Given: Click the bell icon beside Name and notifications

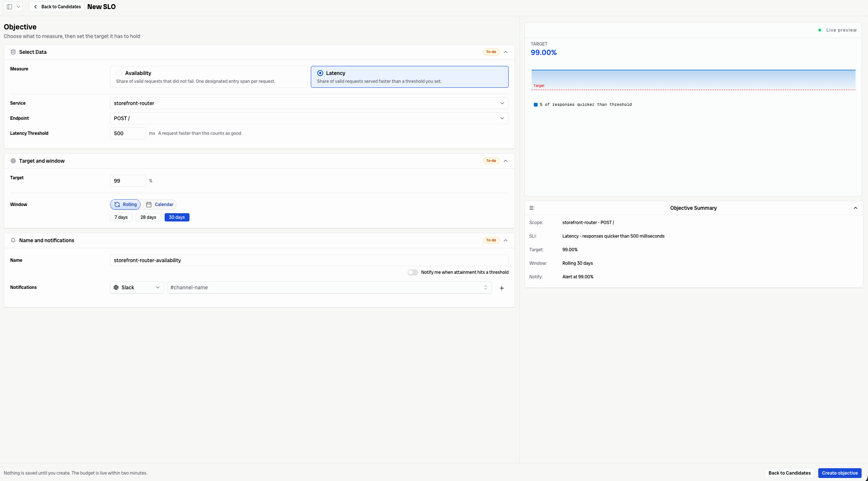Looking at the screenshot, I should (x=13, y=240).
